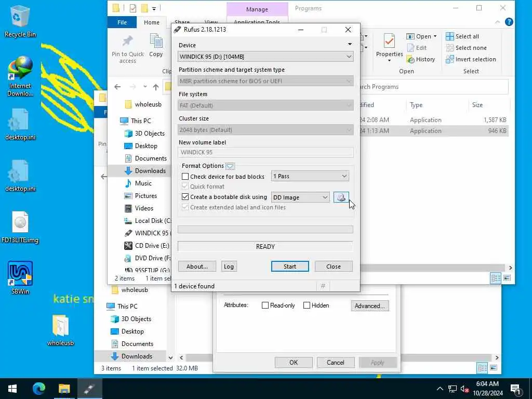Navigate back in the Programs Explorer window

tap(117, 87)
